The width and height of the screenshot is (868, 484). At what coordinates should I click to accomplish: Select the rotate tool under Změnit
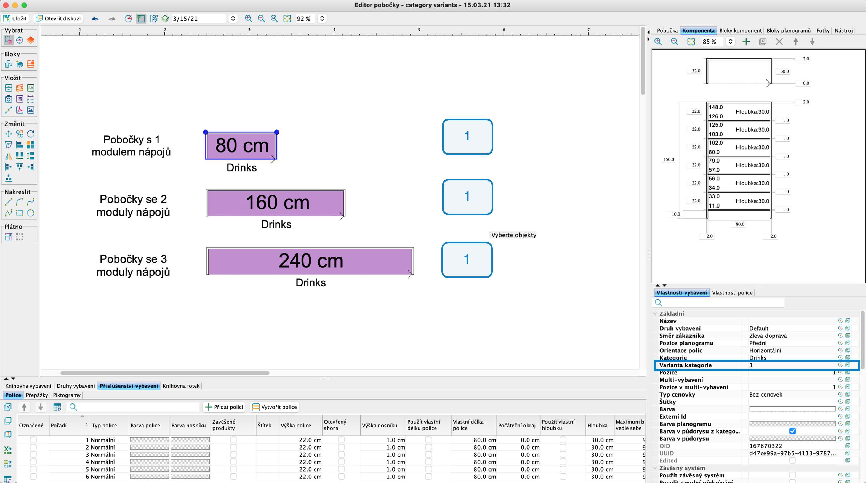click(31, 134)
